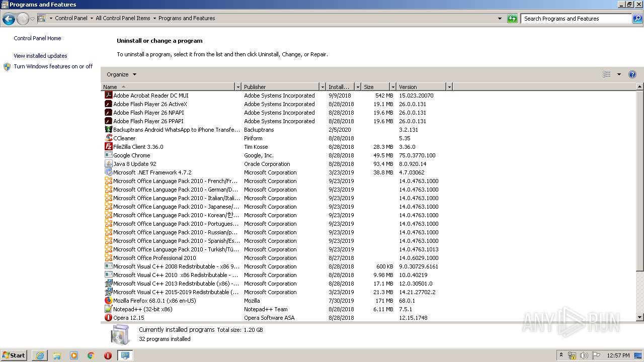This screenshot has height=362, width=644.
Task: Open Windows Explorer from the taskbar
Action: (57, 355)
